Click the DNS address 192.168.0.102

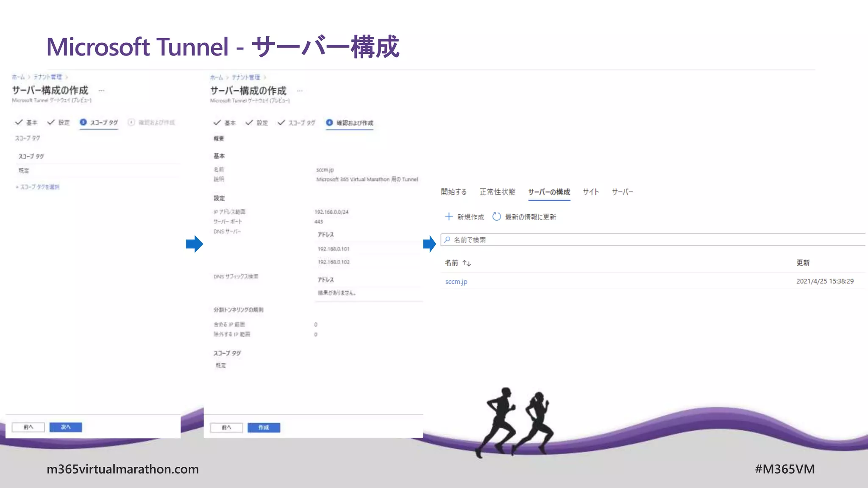(x=334, y=262)
